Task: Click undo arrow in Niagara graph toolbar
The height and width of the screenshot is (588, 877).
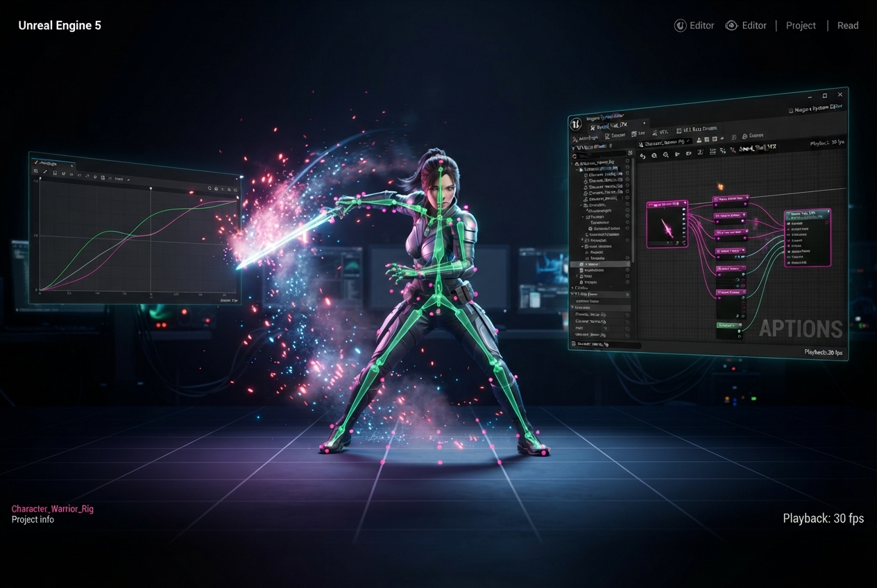Action: [x=642, y=156]
